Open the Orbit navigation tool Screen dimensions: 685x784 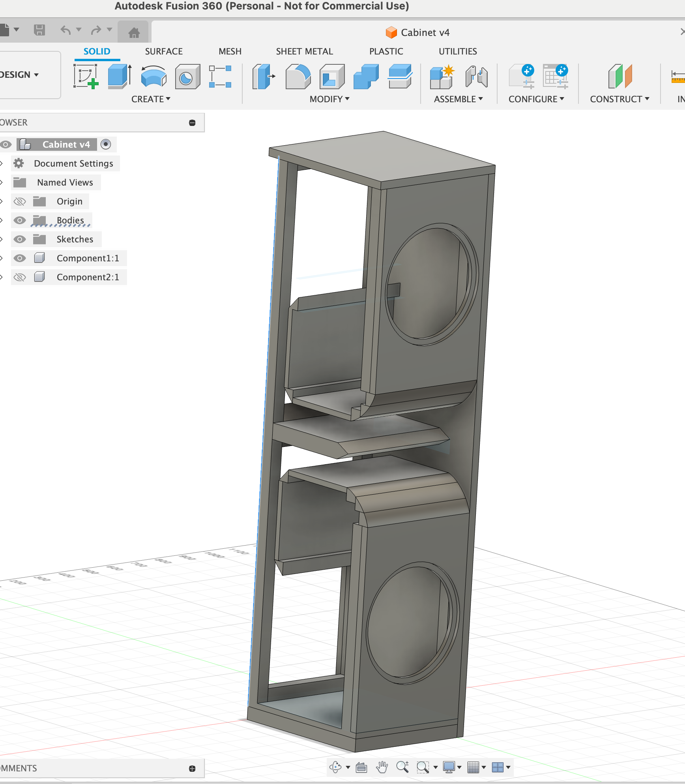pos(336,767)
